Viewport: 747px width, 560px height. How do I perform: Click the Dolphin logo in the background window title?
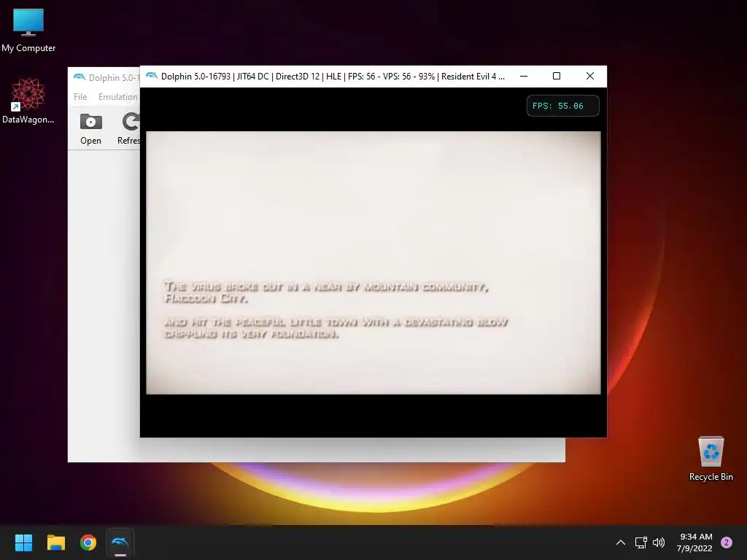(80, 77)
